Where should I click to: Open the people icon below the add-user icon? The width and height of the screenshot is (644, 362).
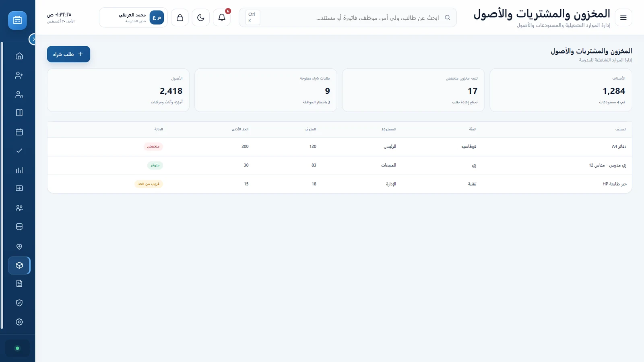point(19,95)
